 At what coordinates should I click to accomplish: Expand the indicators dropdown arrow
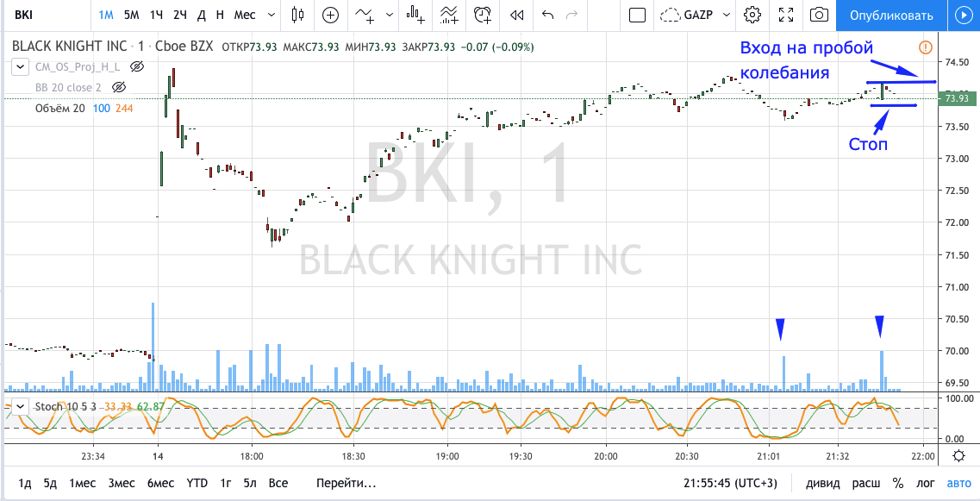pyautogui.click(x=390, y=15)
